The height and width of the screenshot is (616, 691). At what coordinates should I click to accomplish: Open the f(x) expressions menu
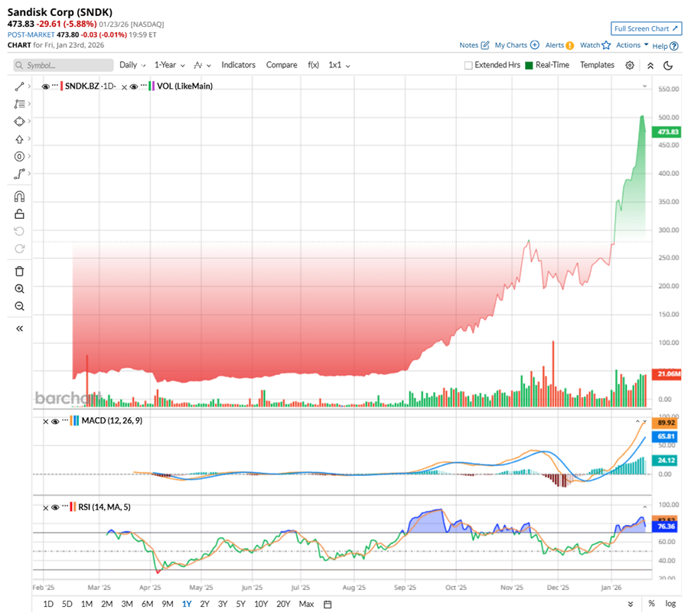[x=313, y=65]
